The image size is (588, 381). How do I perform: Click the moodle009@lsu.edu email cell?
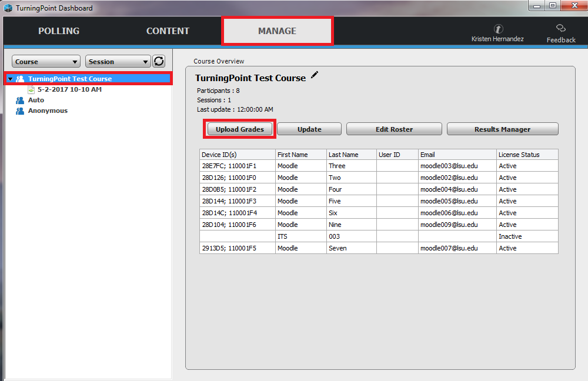click(457, 225)
